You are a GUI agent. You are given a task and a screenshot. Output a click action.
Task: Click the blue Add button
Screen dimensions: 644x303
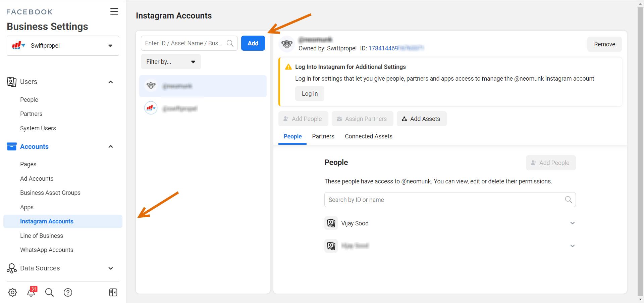click(x=253, y=43)
